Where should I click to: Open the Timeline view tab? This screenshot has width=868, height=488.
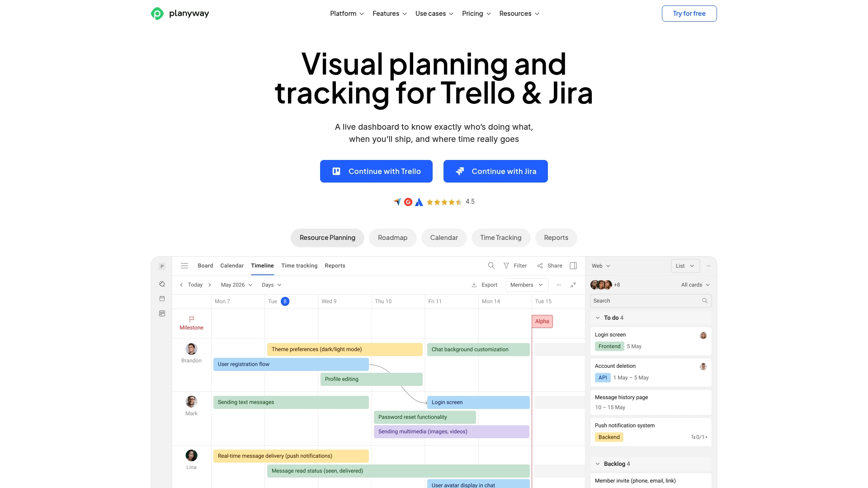coord(263,266)
